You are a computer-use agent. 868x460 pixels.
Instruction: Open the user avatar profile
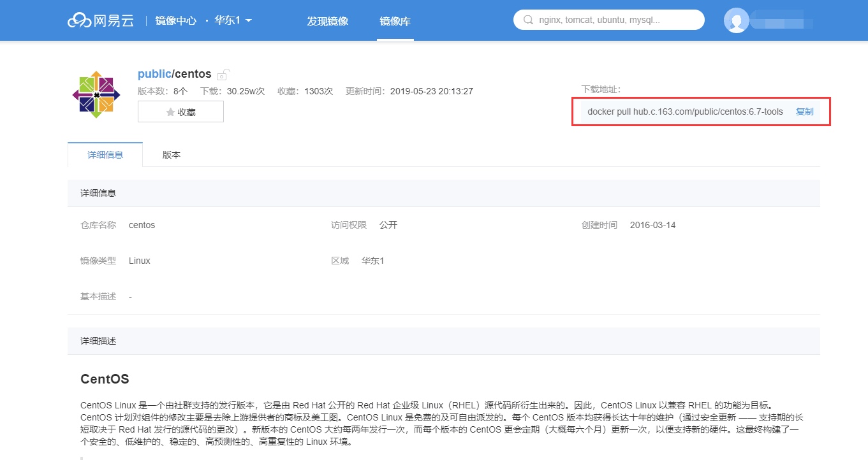click(737, 20)
